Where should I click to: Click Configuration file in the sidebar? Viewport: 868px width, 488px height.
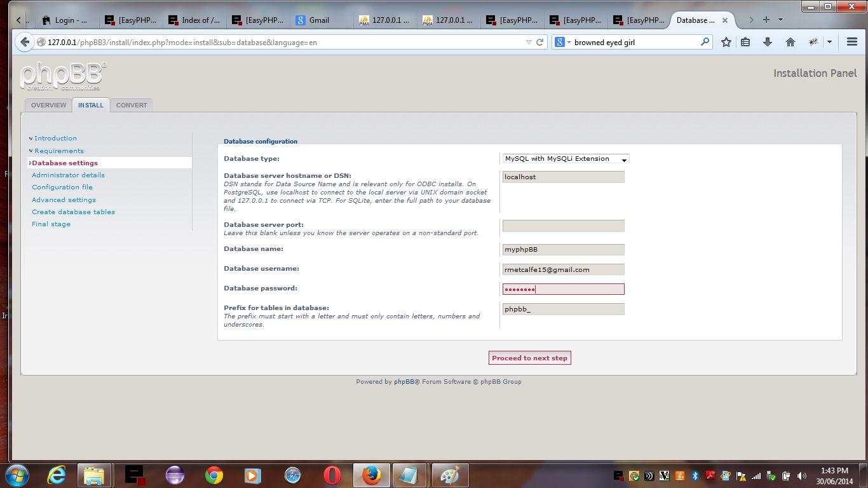[62, 187]
